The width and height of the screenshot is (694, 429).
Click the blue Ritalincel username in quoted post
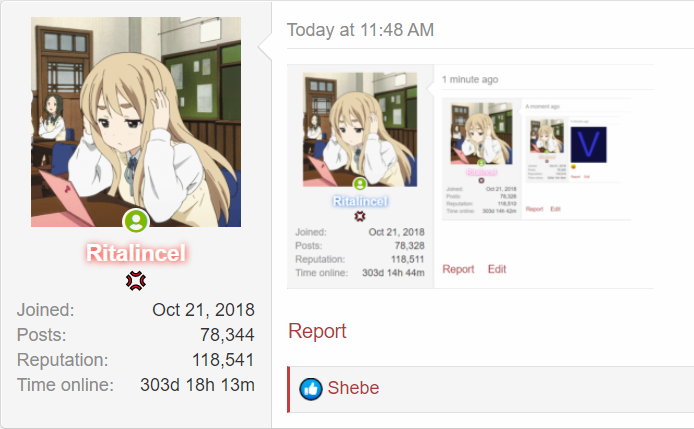(360, 201)
